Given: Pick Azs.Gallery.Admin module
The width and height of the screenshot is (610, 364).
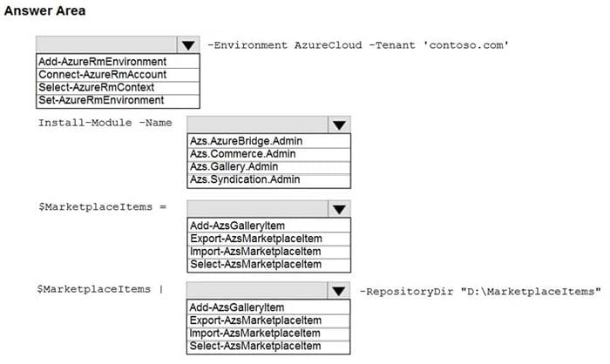Looking at the screenshot, I should (268, 167).
